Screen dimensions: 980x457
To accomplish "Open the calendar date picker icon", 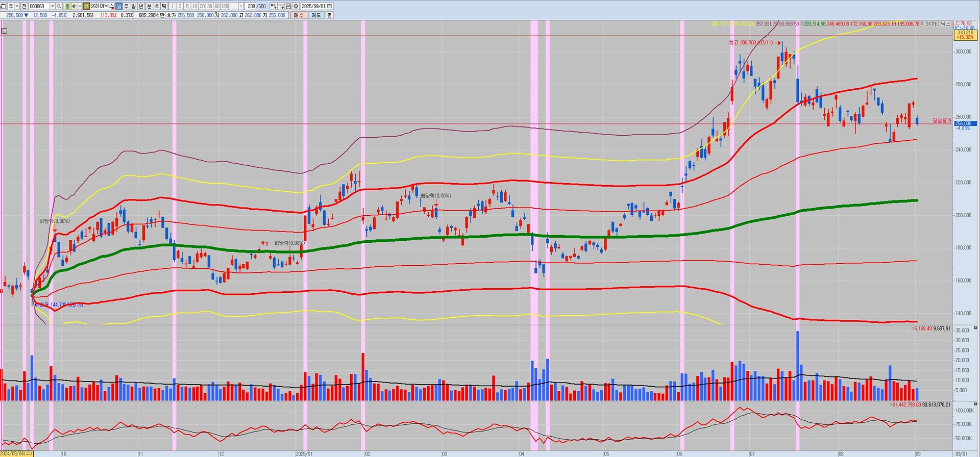I will coord(329,6).
